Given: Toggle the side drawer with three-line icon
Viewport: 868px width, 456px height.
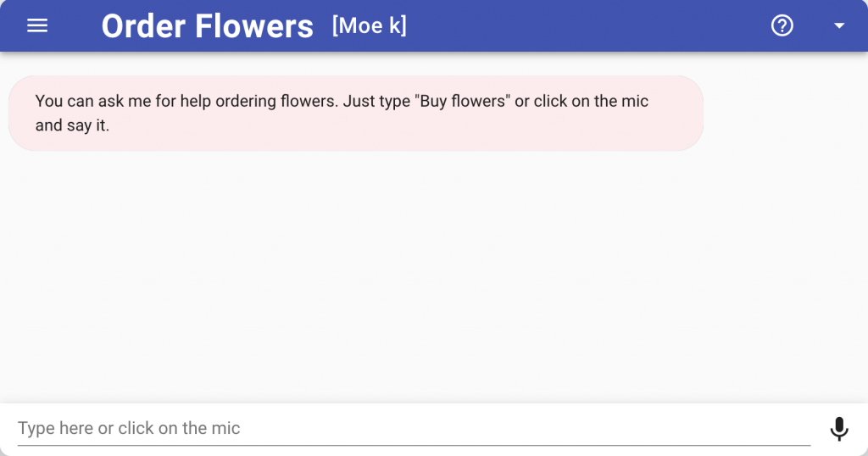Looking at the screenshot, I should (37, 25).
